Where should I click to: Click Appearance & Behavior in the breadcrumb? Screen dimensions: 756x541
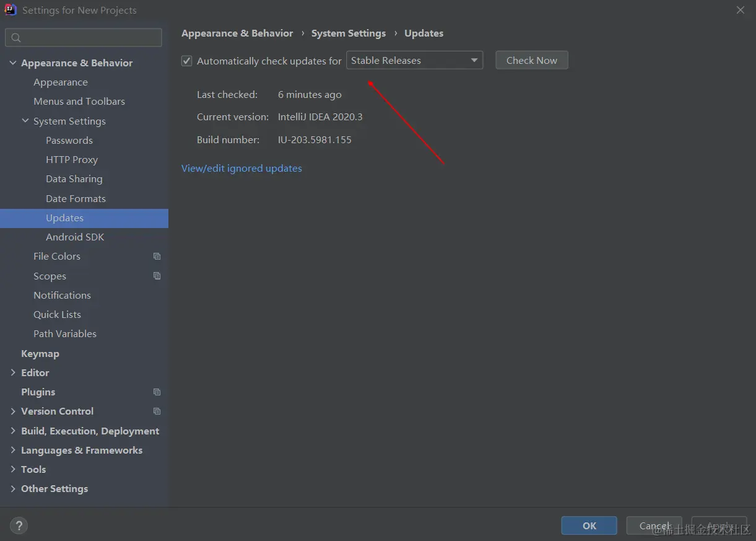(x=237, y=33)
